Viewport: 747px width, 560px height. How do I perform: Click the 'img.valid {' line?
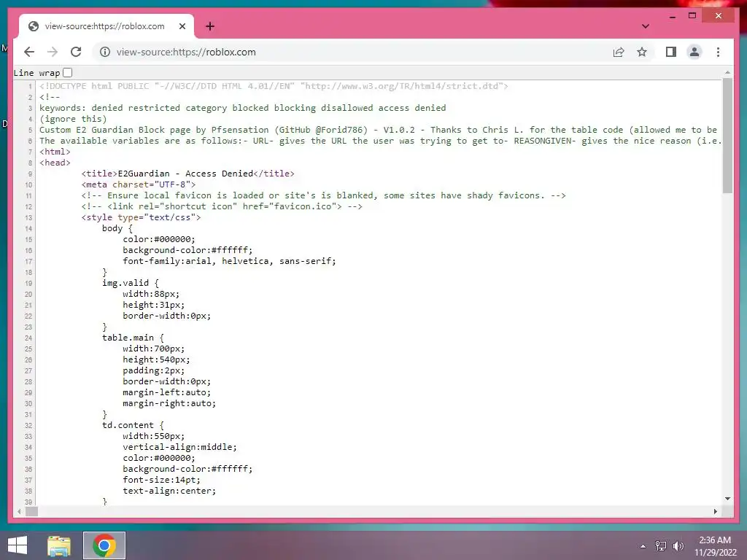coord(130,283)
